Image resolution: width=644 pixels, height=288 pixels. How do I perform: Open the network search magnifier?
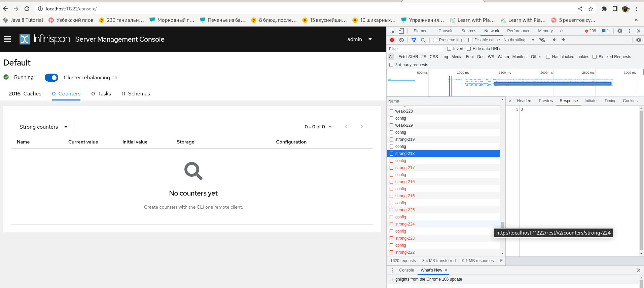point(423,40)
